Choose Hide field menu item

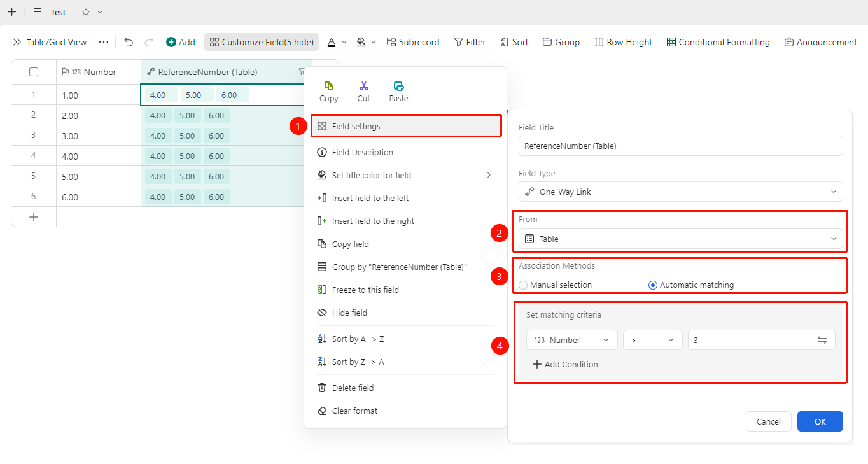point(405,313)
